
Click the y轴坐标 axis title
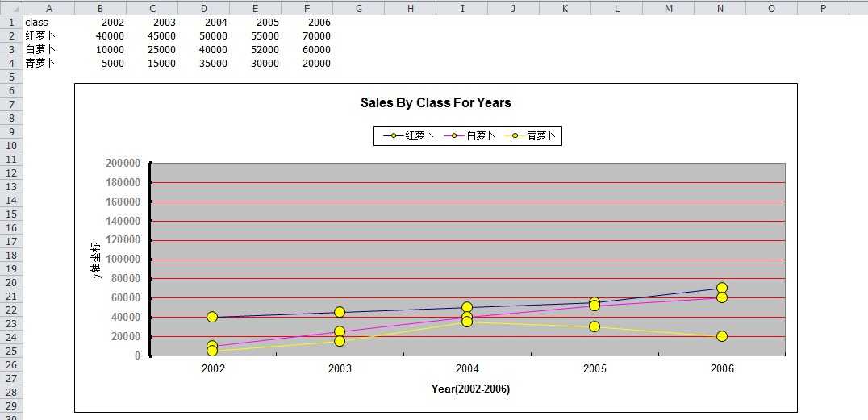tap(97, 260)
